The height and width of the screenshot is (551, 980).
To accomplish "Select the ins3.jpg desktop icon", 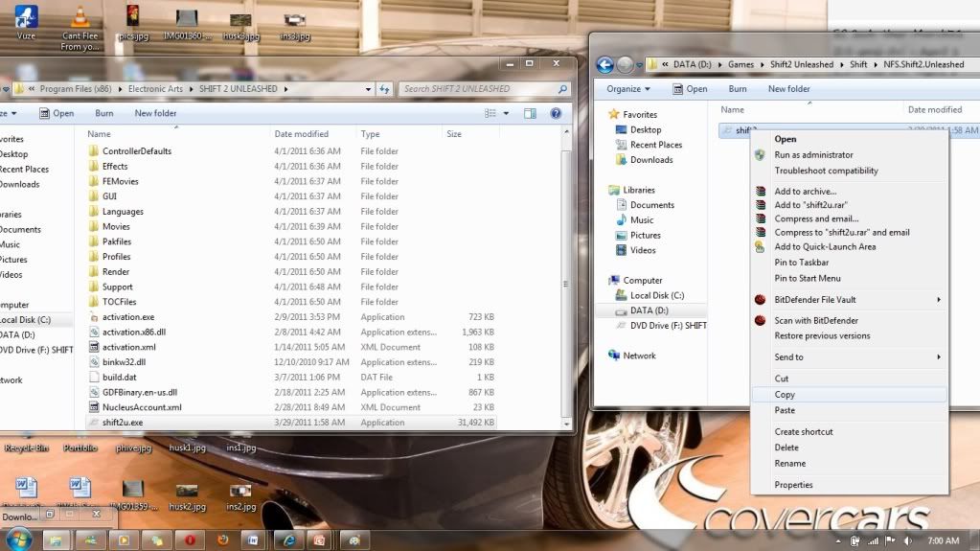I will coord(294,26).
